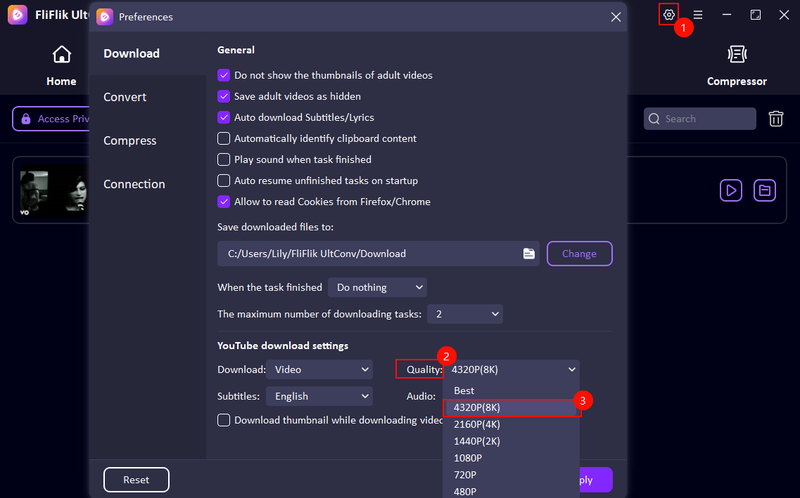Enable Download thumbnail while downloading video
This screenshot has height=498, width=800.
click(223, 420)
